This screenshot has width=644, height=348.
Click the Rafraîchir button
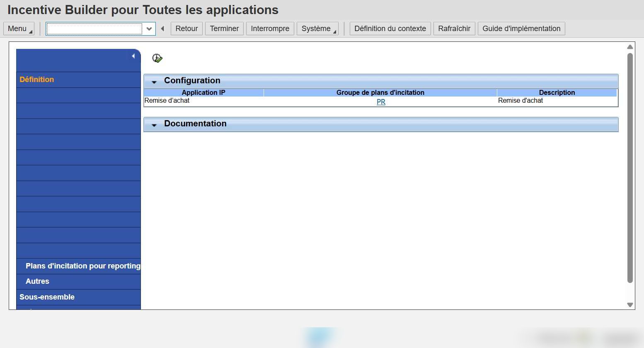[x=454, y=29]
